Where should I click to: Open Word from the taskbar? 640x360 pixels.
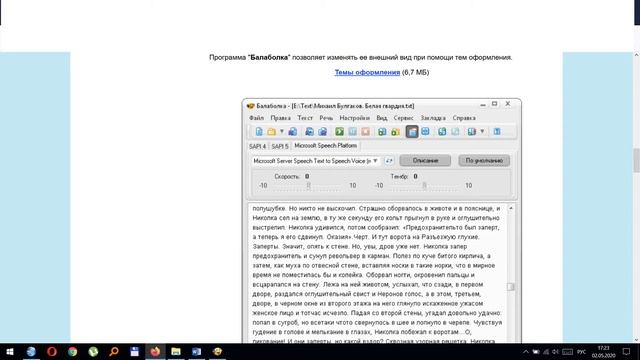pyautogui.click(x=197, y=351)
